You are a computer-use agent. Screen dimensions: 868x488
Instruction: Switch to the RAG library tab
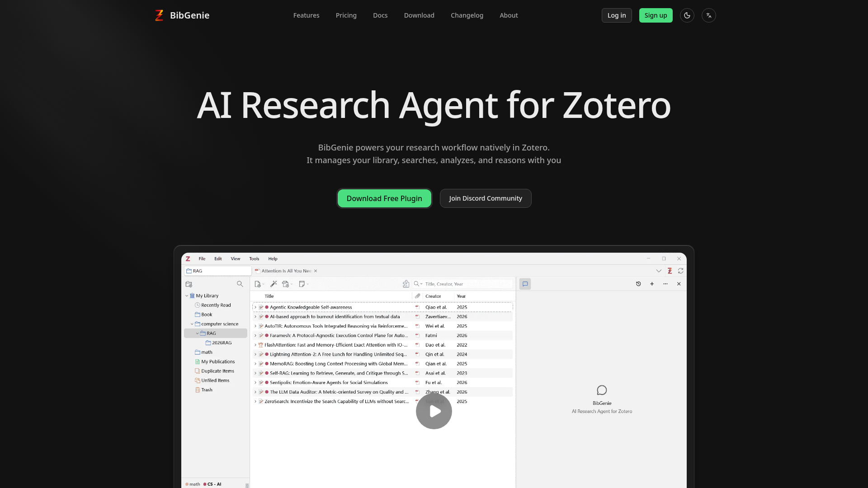[x=218, y=271]
